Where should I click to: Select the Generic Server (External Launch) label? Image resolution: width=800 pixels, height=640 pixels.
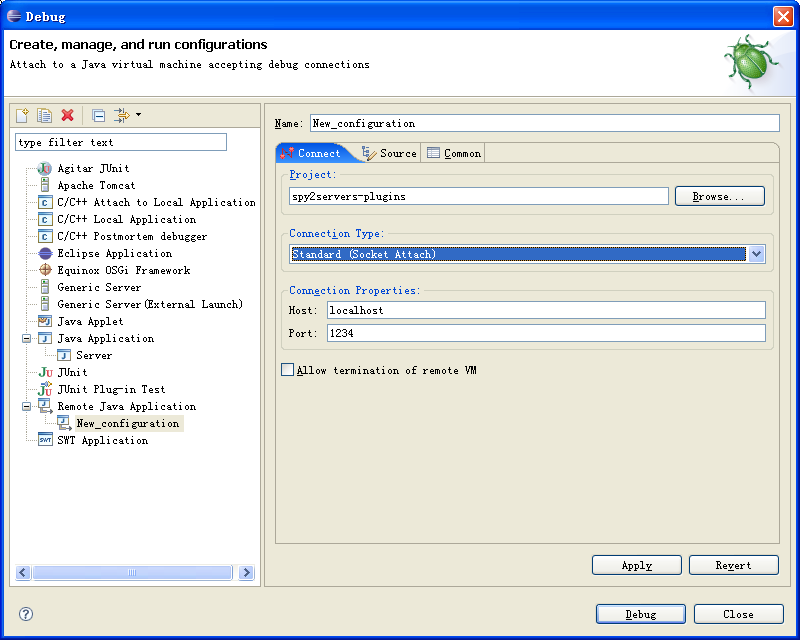click(x=150, y=304)
